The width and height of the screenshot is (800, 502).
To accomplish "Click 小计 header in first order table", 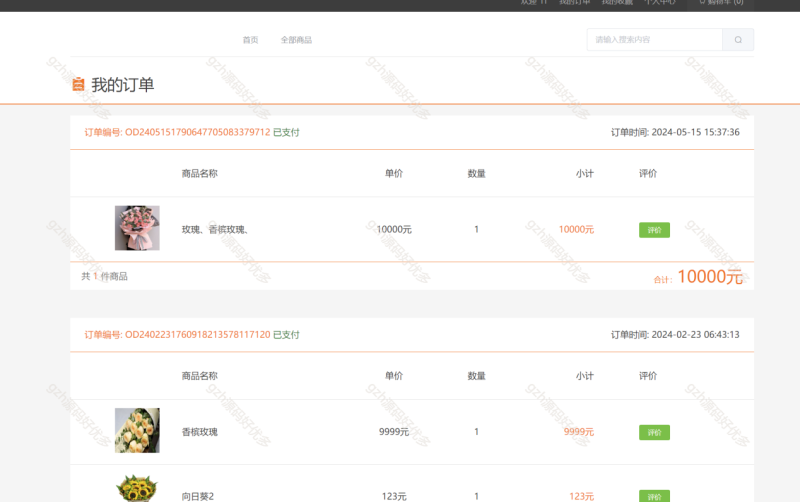I will pos(585,173).
